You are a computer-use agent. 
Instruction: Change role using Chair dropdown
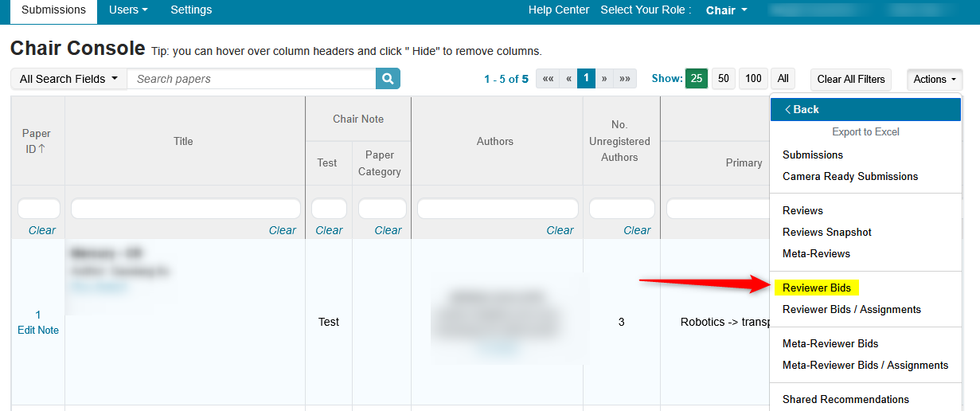[x=726, y=10]
